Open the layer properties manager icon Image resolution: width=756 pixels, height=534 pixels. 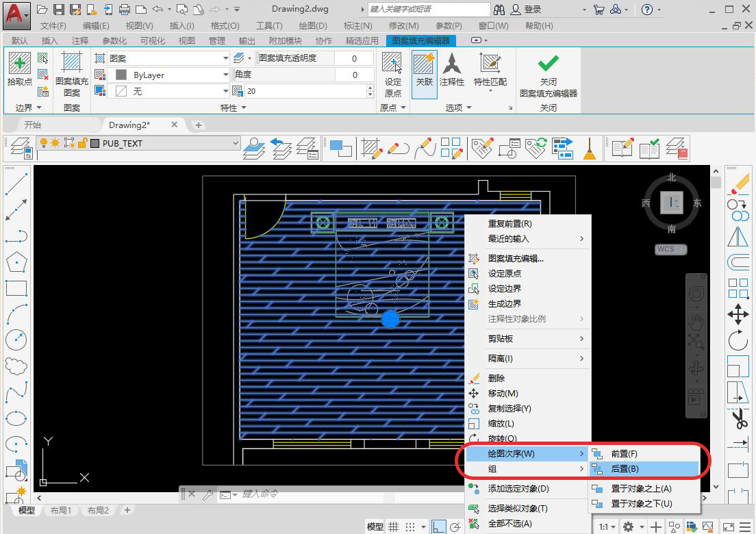point(21,149)
